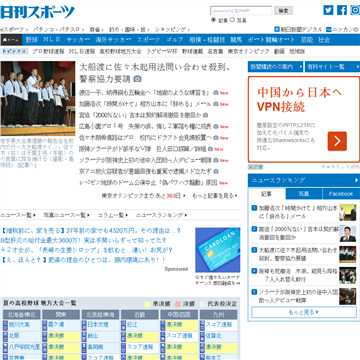Screen dimensions: 360x360
Task: Click the yellow 準決勝 legend swatch
Action: point(147,304)
